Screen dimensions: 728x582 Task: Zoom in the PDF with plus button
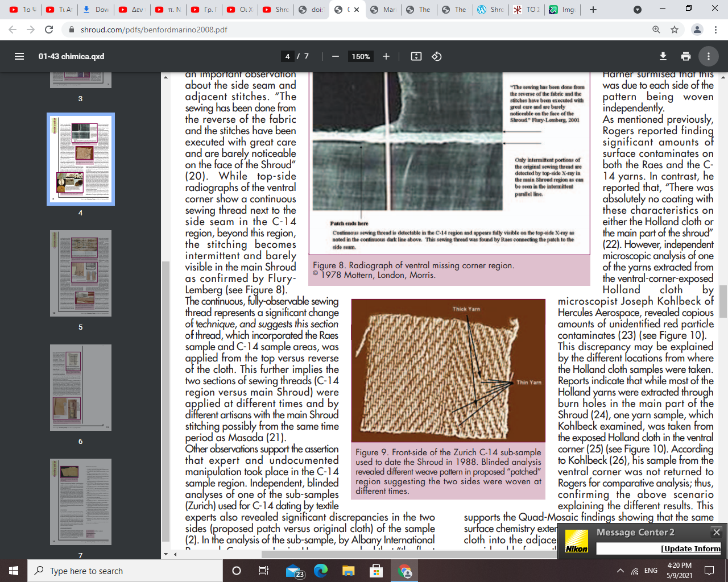click(x=386, y=56)
